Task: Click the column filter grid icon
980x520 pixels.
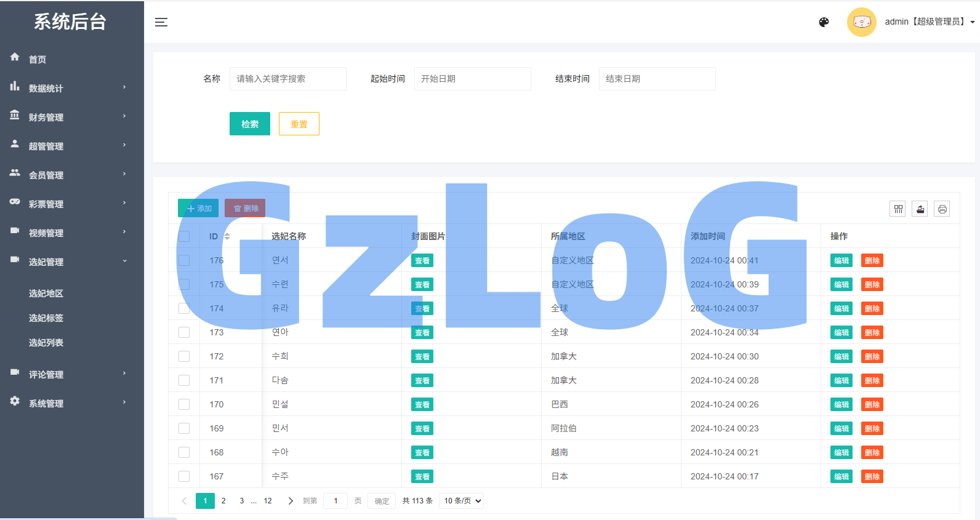Action: point(898,209)
